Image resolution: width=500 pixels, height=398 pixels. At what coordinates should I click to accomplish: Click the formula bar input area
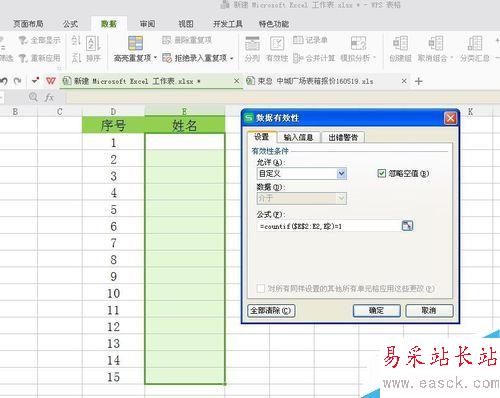[283, 97]
